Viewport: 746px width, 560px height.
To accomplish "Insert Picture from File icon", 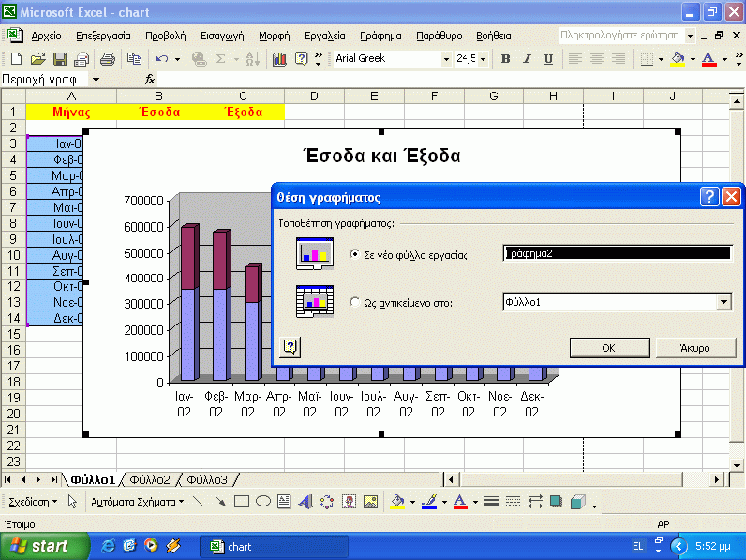I will coord(371,502).
